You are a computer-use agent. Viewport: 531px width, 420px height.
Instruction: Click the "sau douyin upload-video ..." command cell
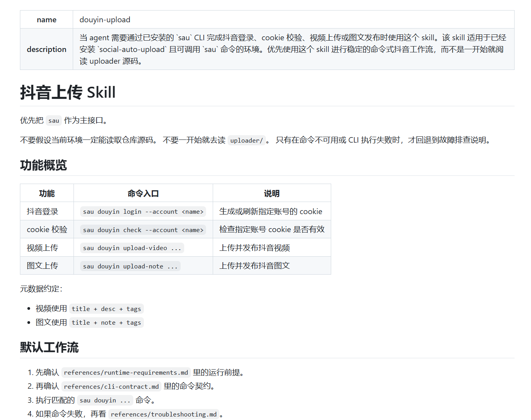132,248
